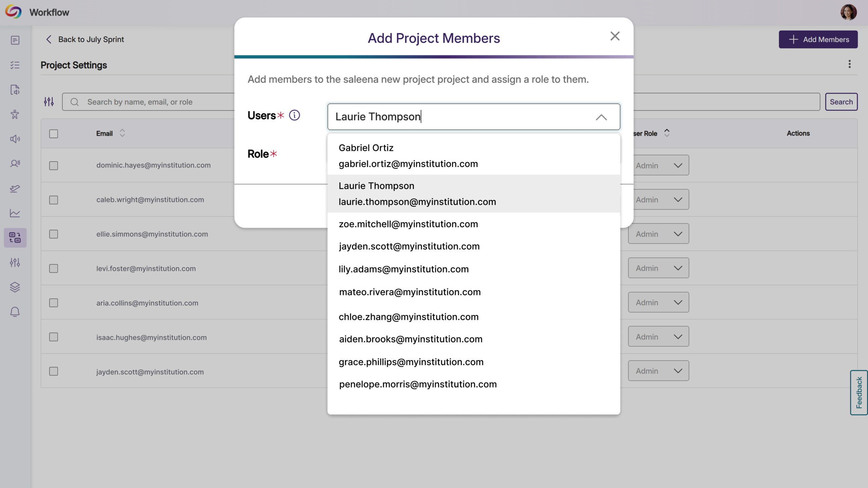Open Admin role dropdown for isaac.hughes row
The width and height of the screenshot is (868, 488).
(x=658, y=337)
